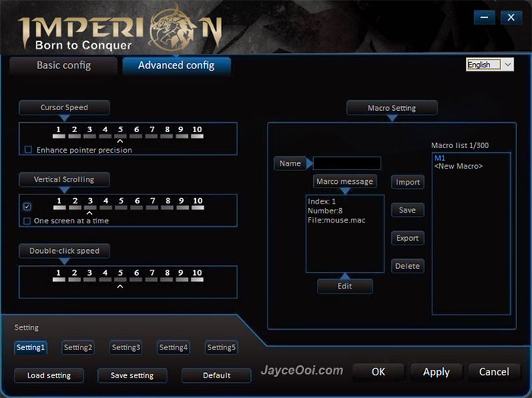Restore Default settings
This screenshot has width=532, height=398.
[217, 376]
